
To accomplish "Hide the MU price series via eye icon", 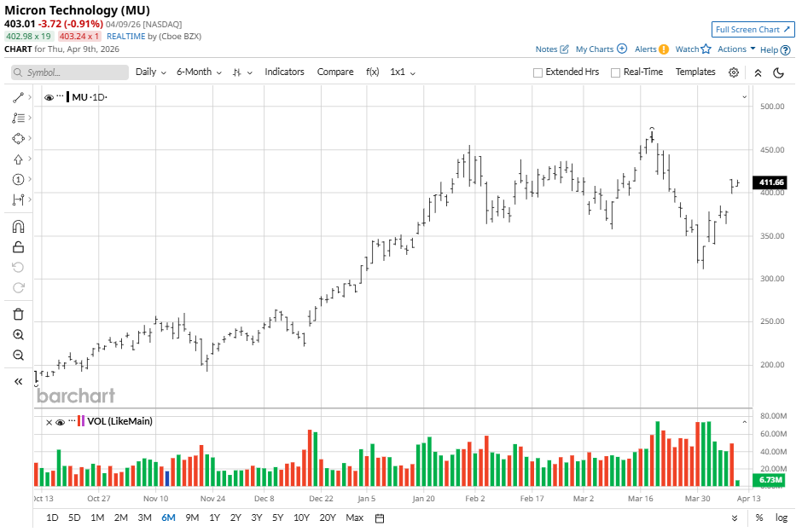I will tap(49, 97).
